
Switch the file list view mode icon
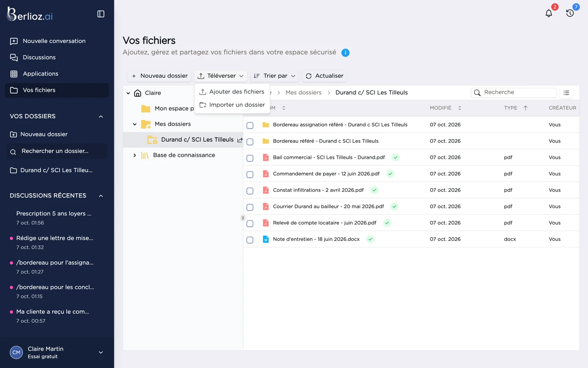pos(566,93)
